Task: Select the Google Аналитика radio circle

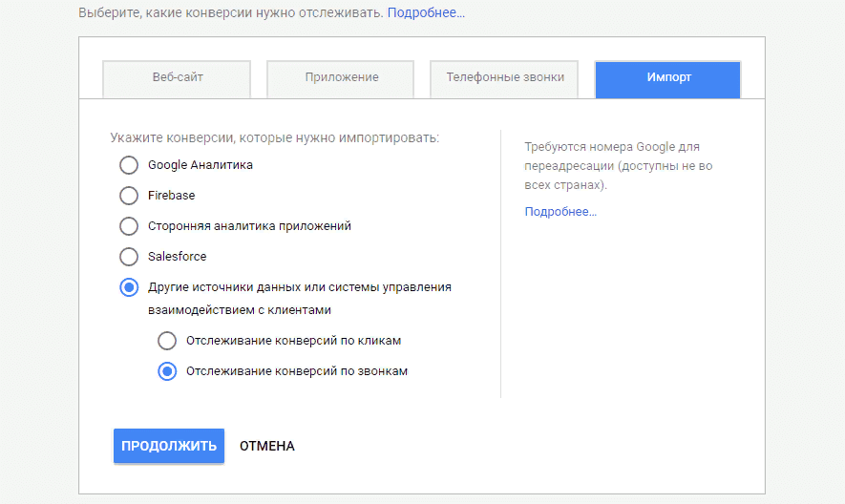Action: pyautogui.click(x=129, y=165)
